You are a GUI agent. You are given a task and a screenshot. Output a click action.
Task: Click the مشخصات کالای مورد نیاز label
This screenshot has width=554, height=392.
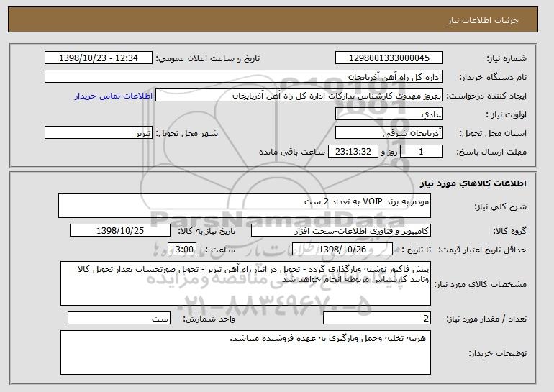click(480, 284)
